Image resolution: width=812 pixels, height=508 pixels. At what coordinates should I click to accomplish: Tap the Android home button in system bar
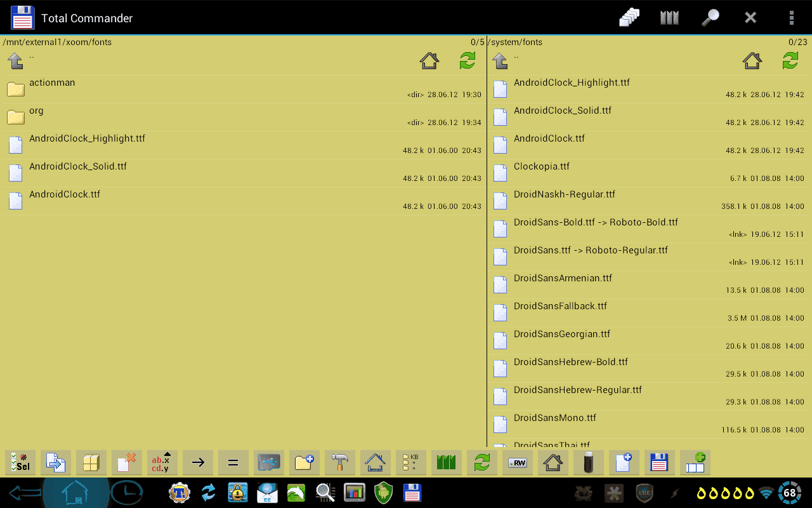[x=75, y=493]
